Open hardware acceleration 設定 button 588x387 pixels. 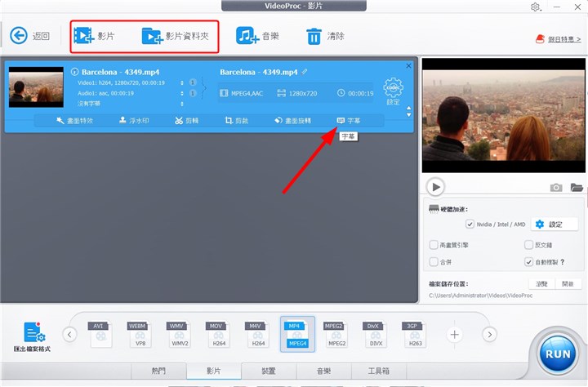pos(555,225)
